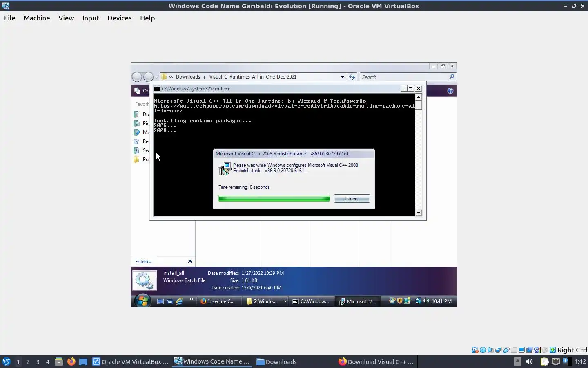The height and width of the screenshot is (368, 588).
Task: Click the guest network tray icon
Action: pos(419,301)
